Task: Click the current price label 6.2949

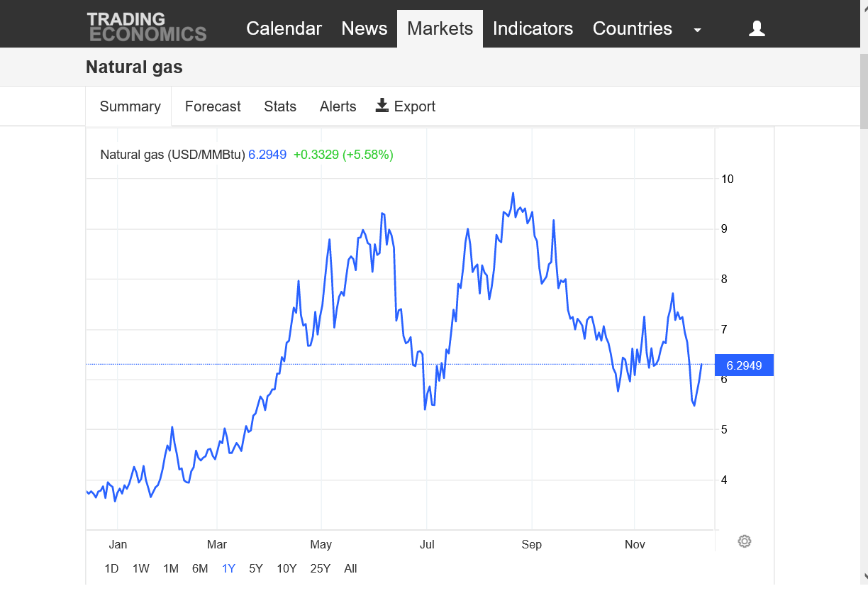Action: tap(744, 365)
